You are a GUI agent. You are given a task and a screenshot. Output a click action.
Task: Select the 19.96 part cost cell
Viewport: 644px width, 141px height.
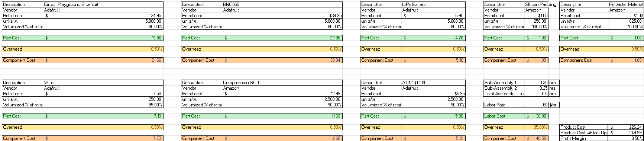click(103, 38)
